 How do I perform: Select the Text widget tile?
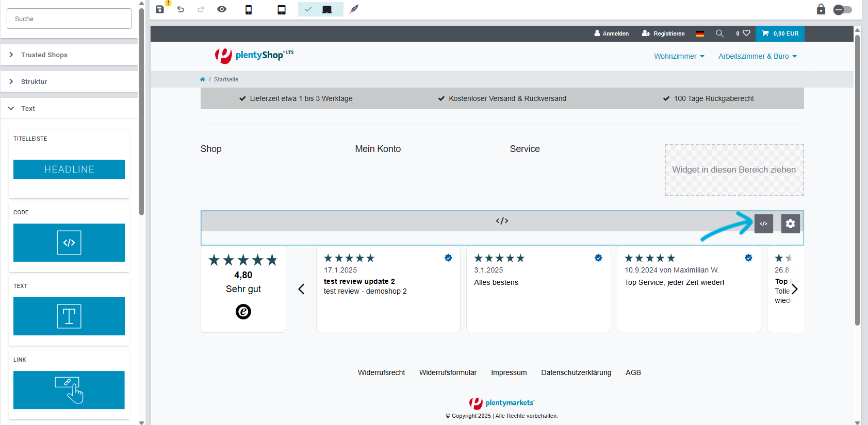coord(69,316)
